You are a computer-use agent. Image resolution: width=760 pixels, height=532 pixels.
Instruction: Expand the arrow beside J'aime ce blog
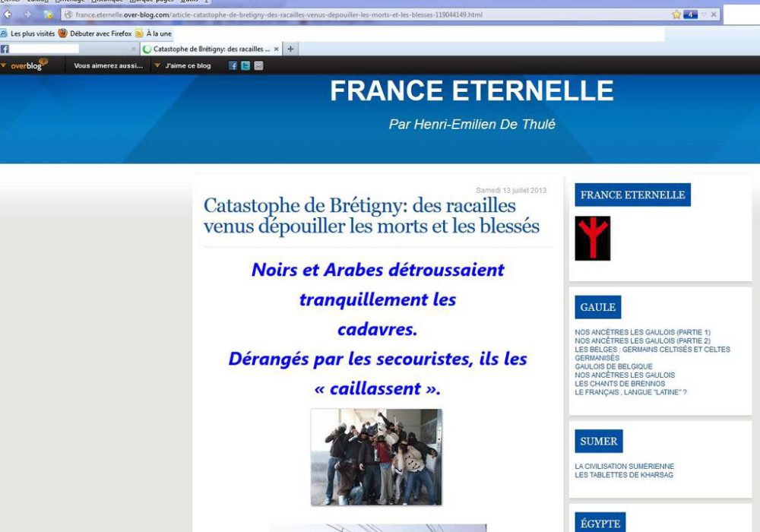(157, 65)
